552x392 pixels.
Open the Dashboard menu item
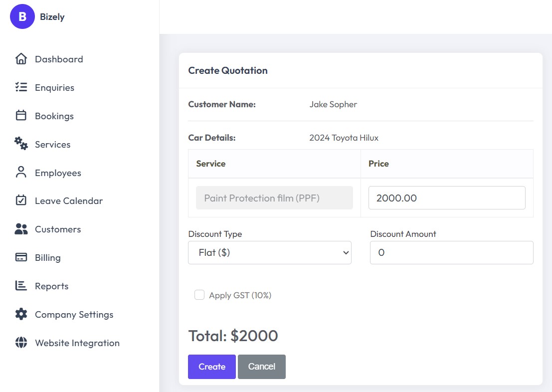click(x=59, y=59)
